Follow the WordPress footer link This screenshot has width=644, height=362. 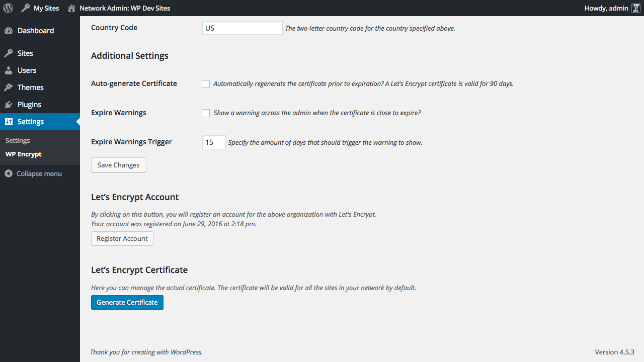[x=186, y=352]
